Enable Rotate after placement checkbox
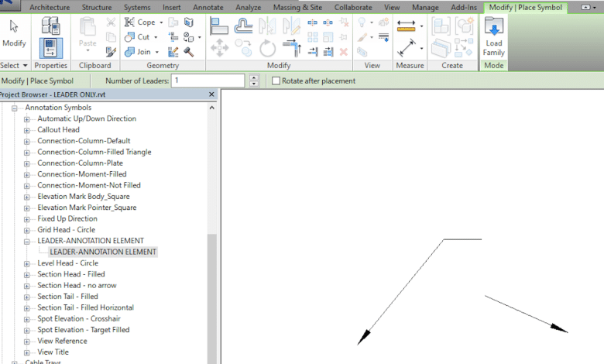 pyautogui.click(x=276, y=81)
